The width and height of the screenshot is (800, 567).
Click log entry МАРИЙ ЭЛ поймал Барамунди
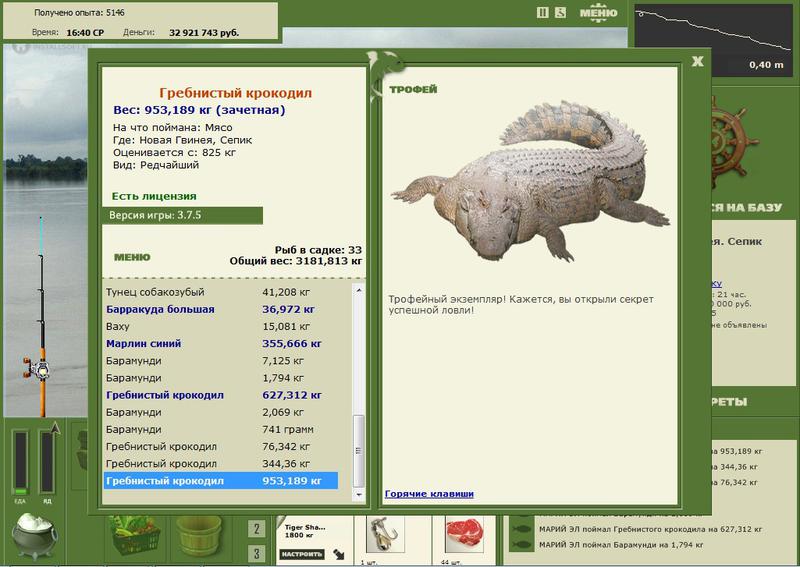621,545
